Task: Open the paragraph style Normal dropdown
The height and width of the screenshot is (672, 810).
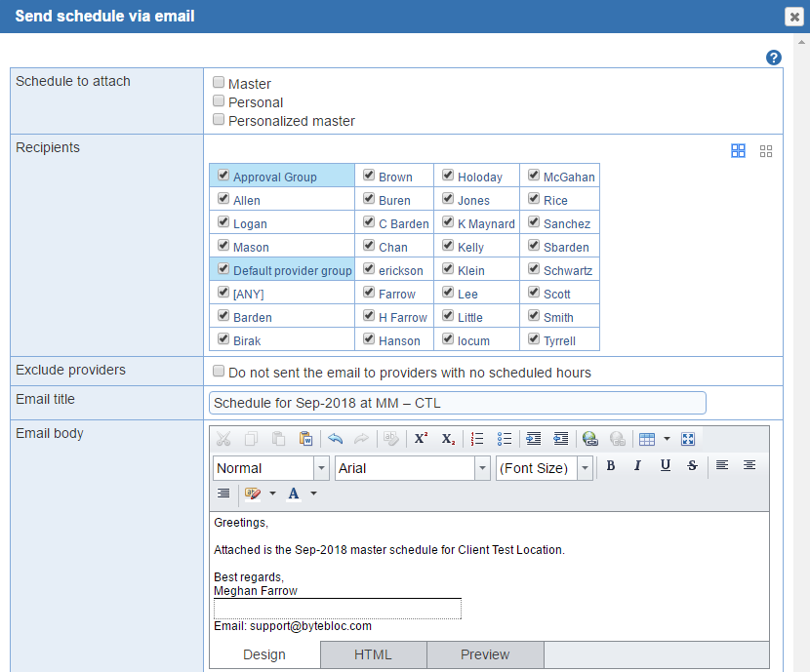Action: pos(321,468)
